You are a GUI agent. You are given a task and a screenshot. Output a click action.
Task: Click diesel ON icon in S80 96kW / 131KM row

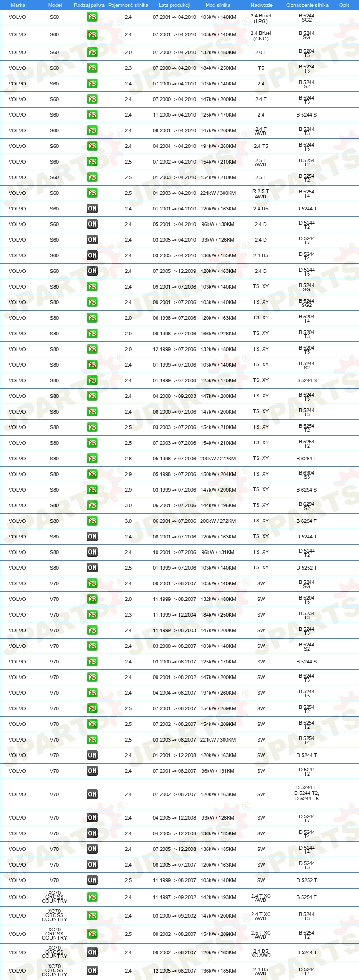coord(92,552)
